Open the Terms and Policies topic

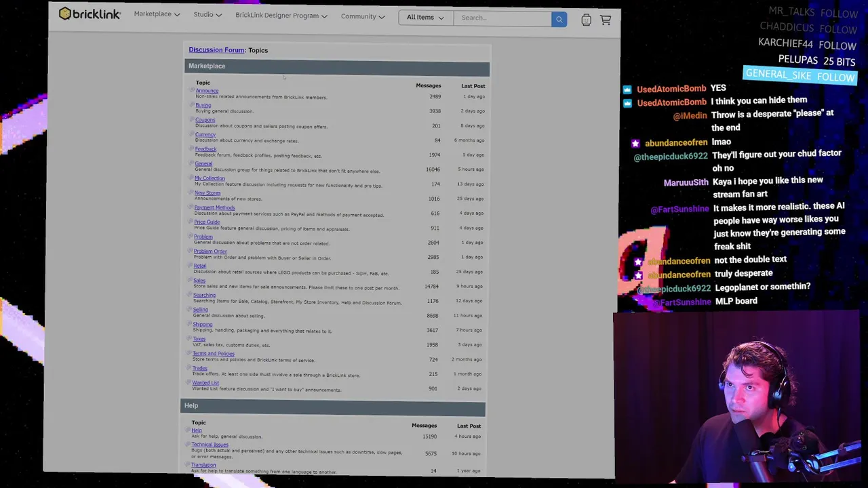(214, 353)
